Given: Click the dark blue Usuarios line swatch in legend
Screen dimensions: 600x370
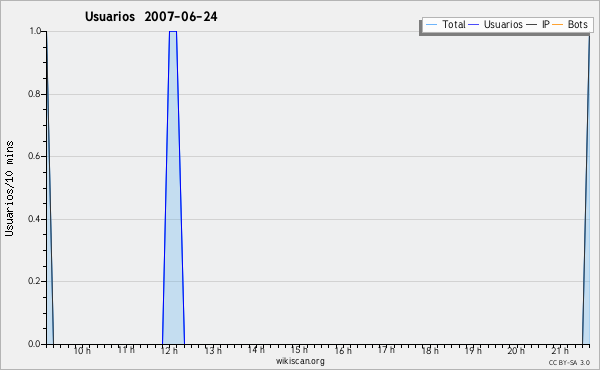Looking at the screenshot, I should (x=474, y=24).
